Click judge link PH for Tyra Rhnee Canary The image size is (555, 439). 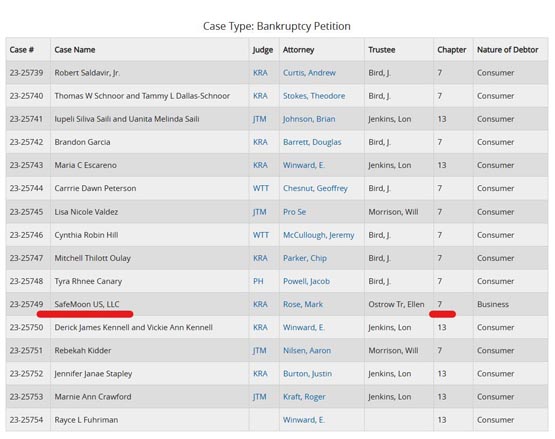pos(258,281)
